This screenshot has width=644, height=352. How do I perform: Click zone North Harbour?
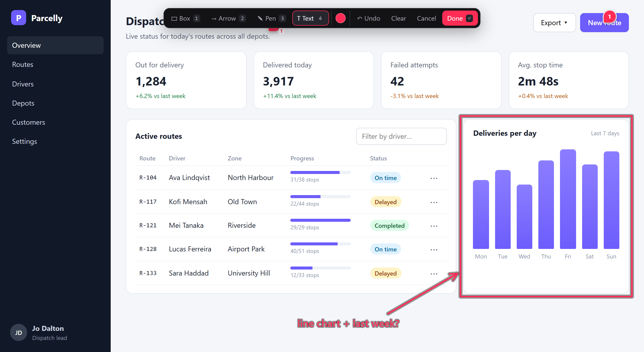(x=251, y=178)
